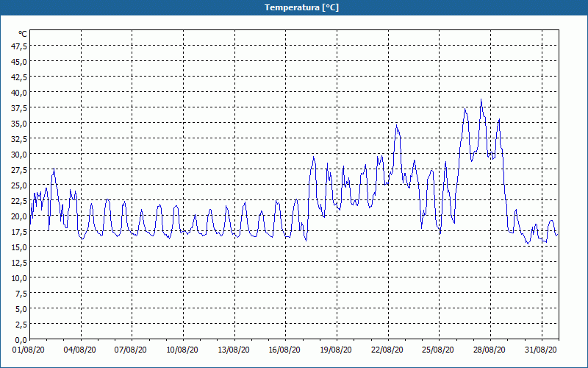Image resolution: width=588 pixels, height=368 pixels.
Task: Click the 20,0 y-axis label
Action: [20, 216]
